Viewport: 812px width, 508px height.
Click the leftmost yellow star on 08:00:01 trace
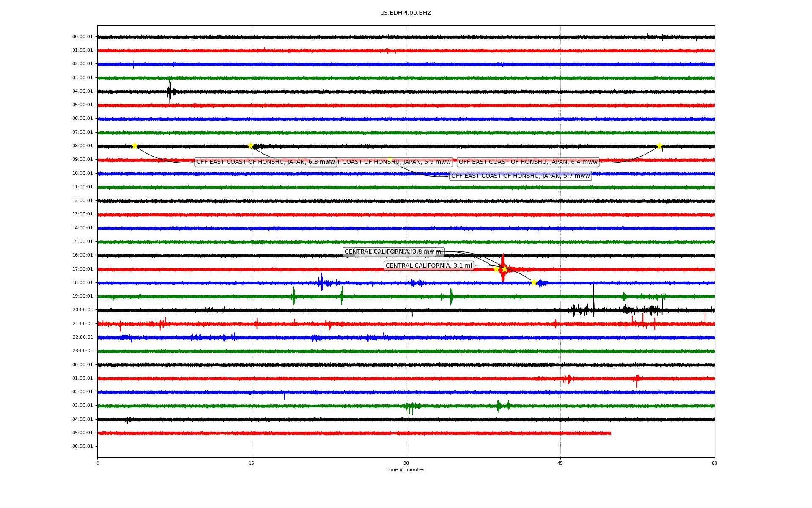[134, 146]
